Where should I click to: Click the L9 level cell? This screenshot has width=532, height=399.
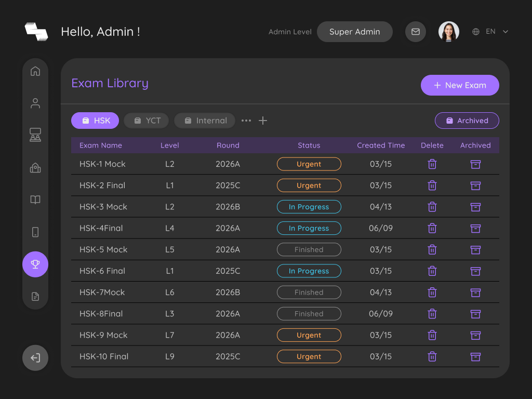pyautogui.click(x=170, y=356)
